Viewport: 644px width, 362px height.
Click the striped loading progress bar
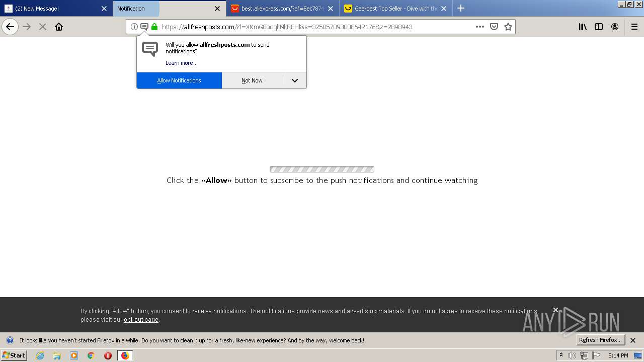point(322,169)
